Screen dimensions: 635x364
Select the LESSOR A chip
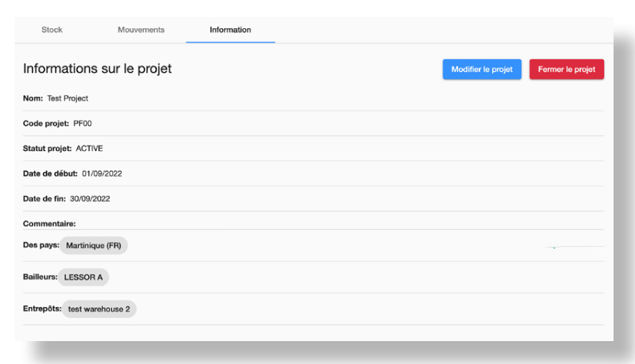[x=84, y=277]
